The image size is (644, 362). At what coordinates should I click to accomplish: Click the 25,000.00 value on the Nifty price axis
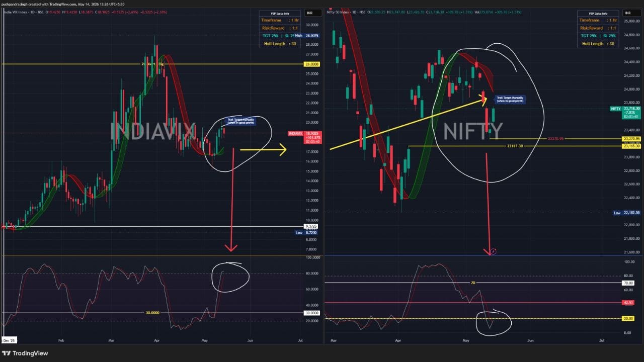[x=632, y=21]
